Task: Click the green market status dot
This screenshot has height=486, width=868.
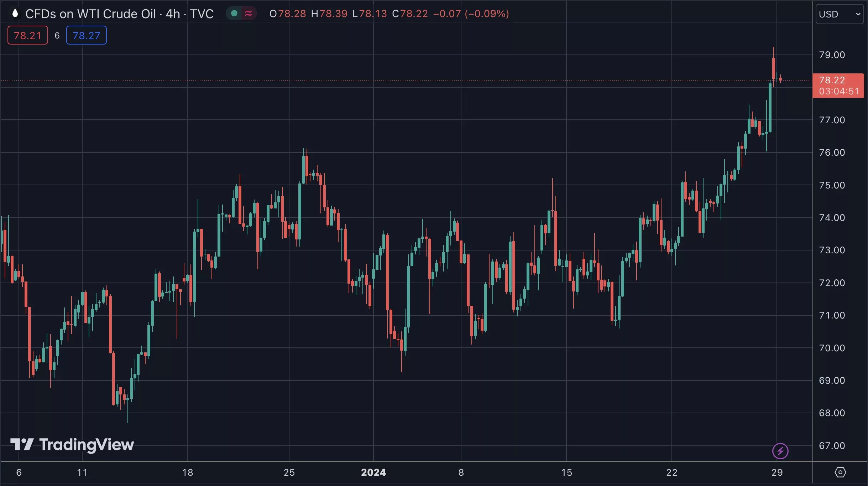Action: coord(234,14)
